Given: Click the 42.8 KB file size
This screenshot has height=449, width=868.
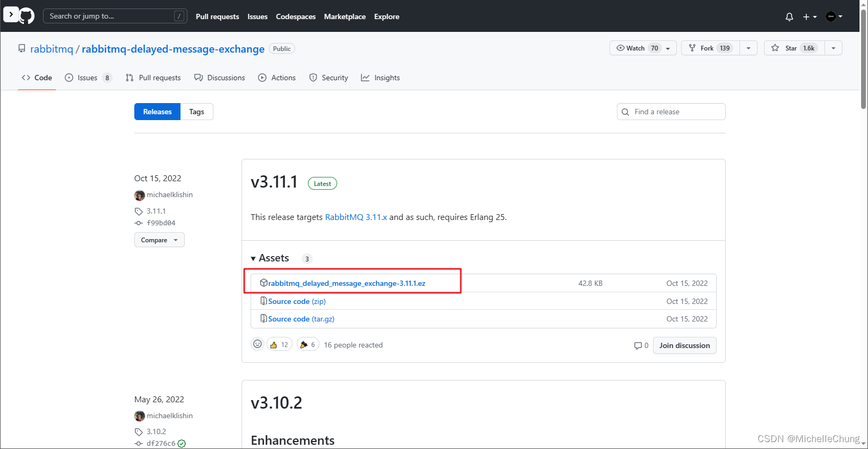Looking at the screenshot, I should pos(590,283).
